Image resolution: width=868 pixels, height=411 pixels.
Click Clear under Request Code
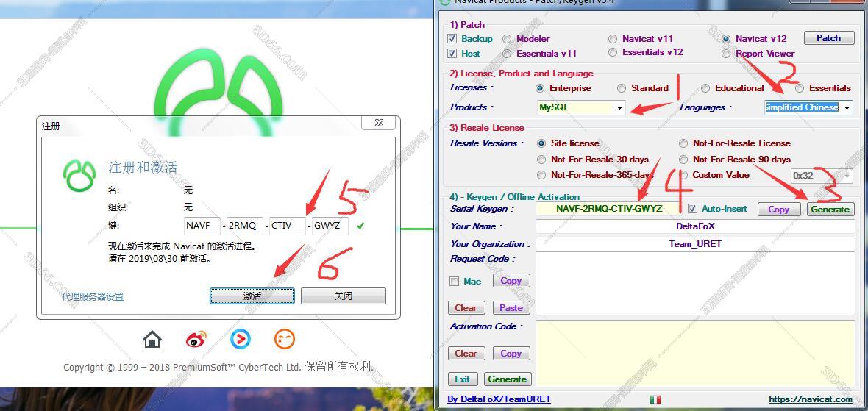pos(466,307)
